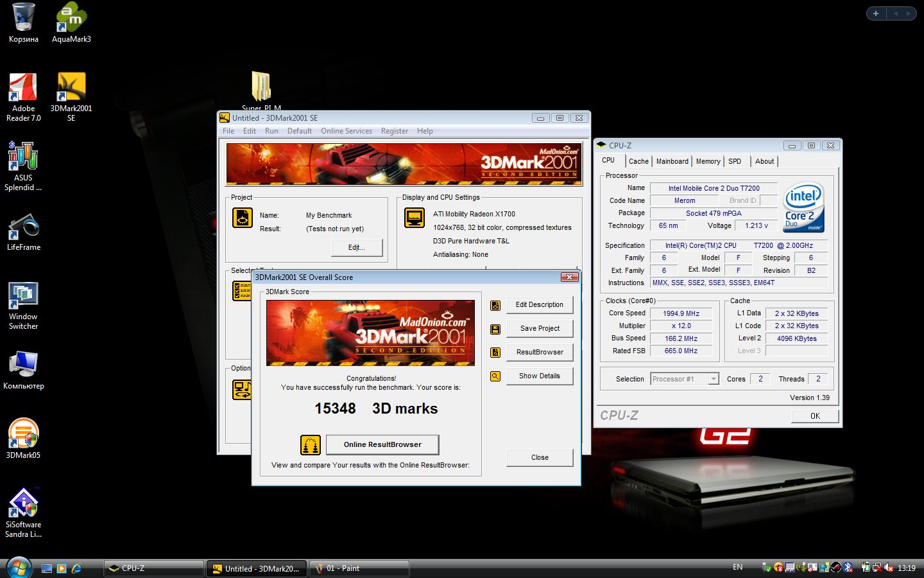
Task: Click the Edit... button in Project group
Action: point(357,248)
